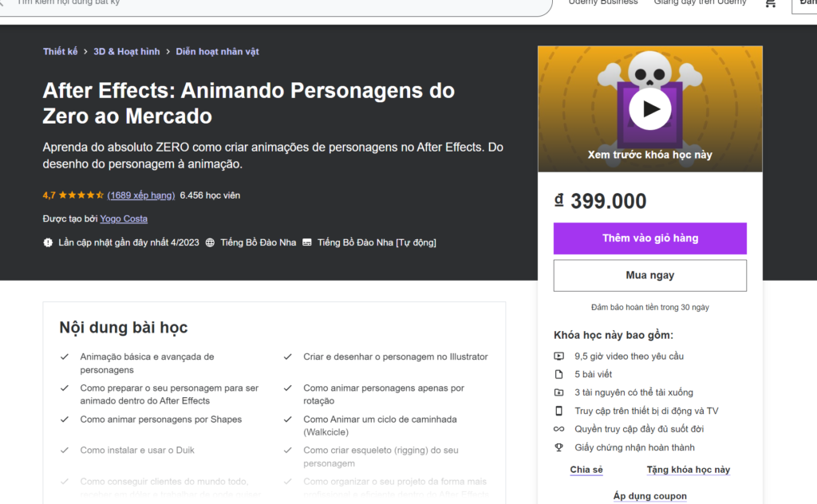Go to Thiết kế breadcrumb category
The image size is (817, 504).
pos(60,52)
